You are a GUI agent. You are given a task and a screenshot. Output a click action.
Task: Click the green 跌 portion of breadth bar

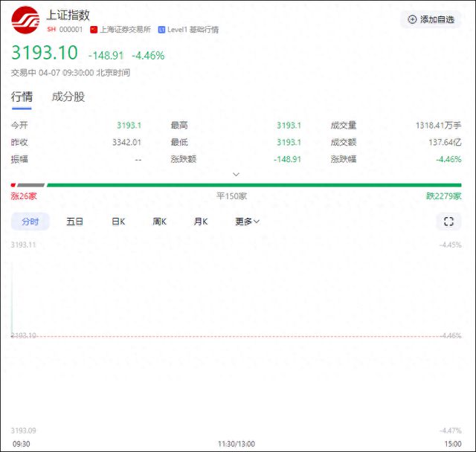254,185
